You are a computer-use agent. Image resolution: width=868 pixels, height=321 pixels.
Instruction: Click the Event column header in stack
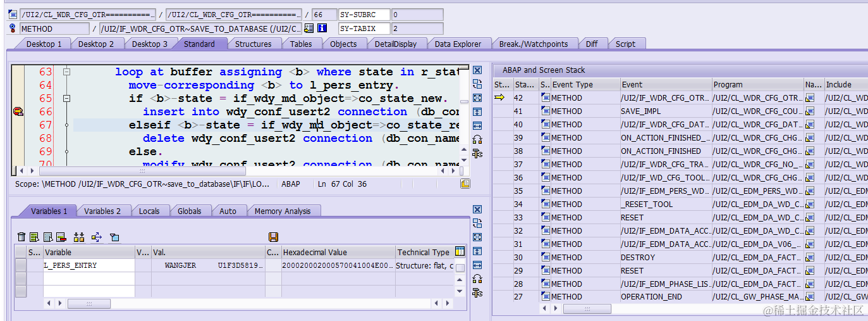665,84
